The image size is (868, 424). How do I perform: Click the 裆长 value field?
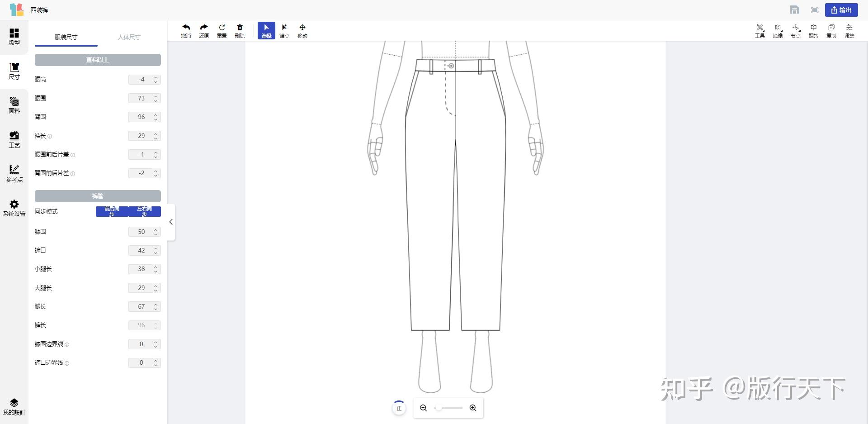pyautogui.click(x=145, y=136)
